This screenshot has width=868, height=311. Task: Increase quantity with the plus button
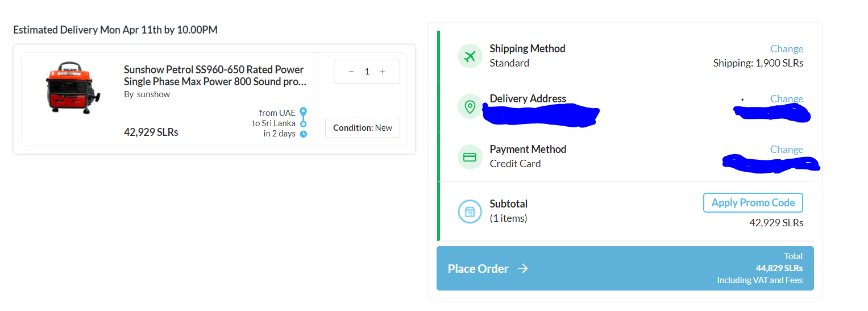(x=383, y=72)
